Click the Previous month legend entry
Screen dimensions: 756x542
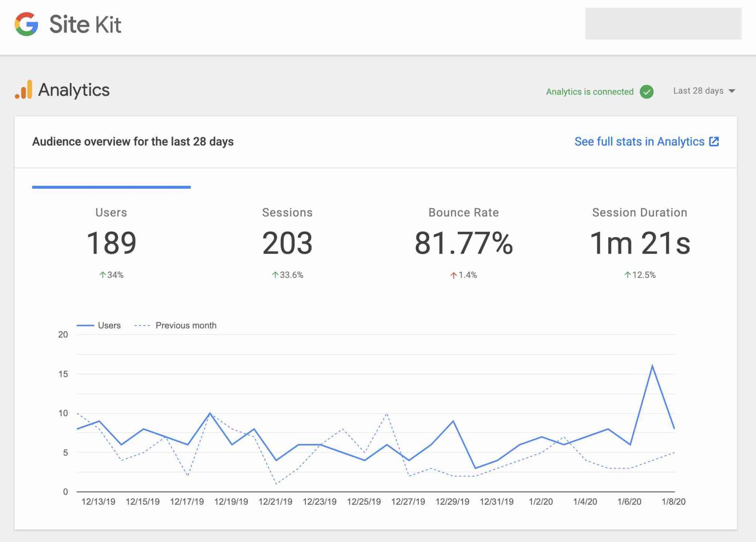click(175, 325)
